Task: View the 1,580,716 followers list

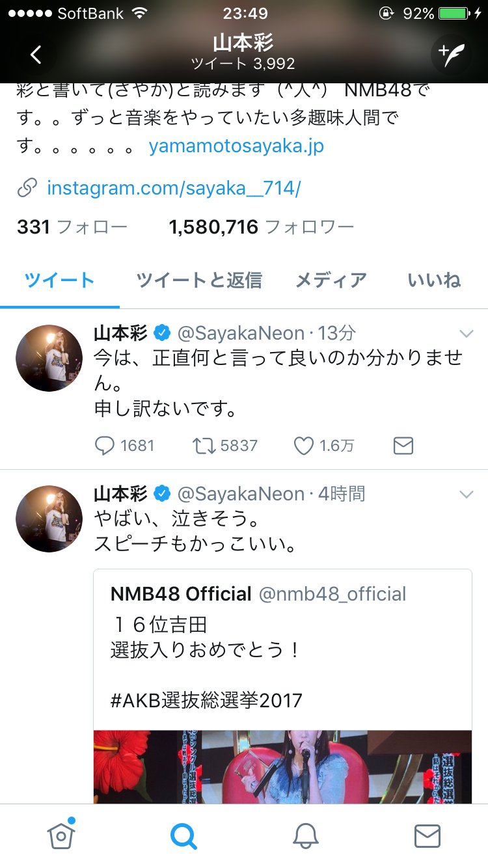Action: tap(260, 226)
